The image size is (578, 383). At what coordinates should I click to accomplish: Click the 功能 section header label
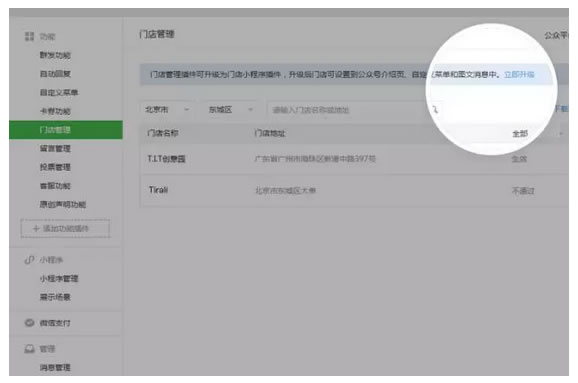tap(47, 36)
